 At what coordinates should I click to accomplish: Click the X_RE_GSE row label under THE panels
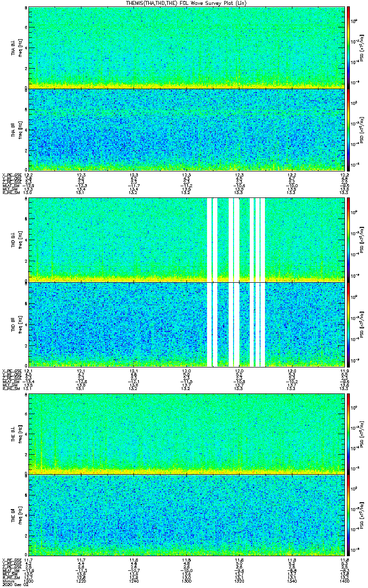11,560
